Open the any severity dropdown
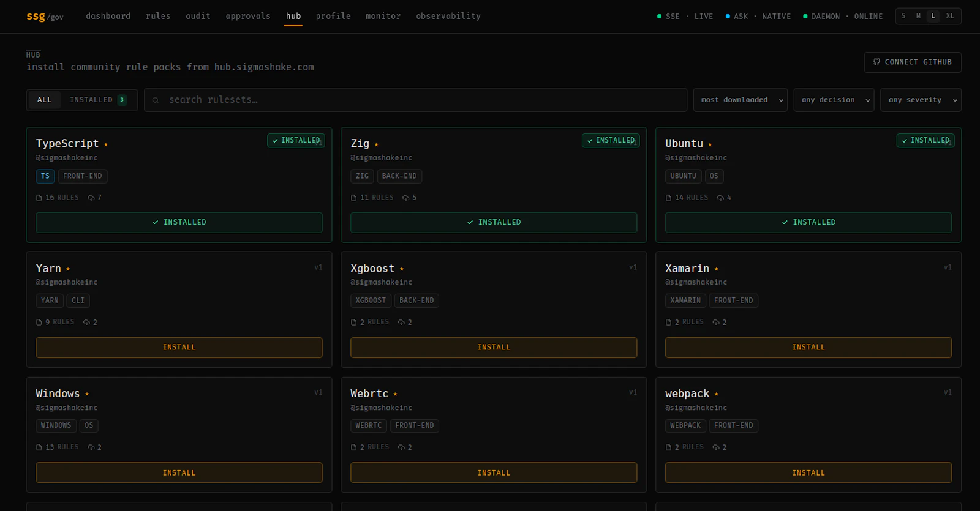980x511 pixels. click(x=921, y=100)
